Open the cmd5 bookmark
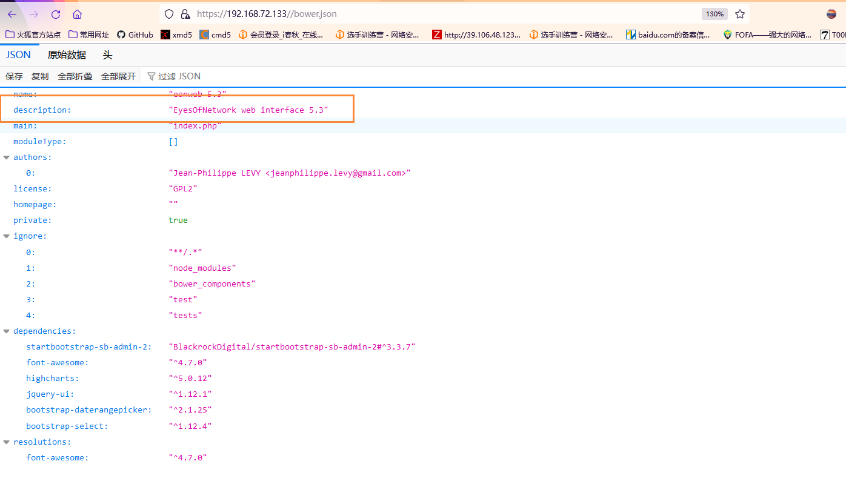The width and height of the screenshot is (846, 504). tap(215, 35)
